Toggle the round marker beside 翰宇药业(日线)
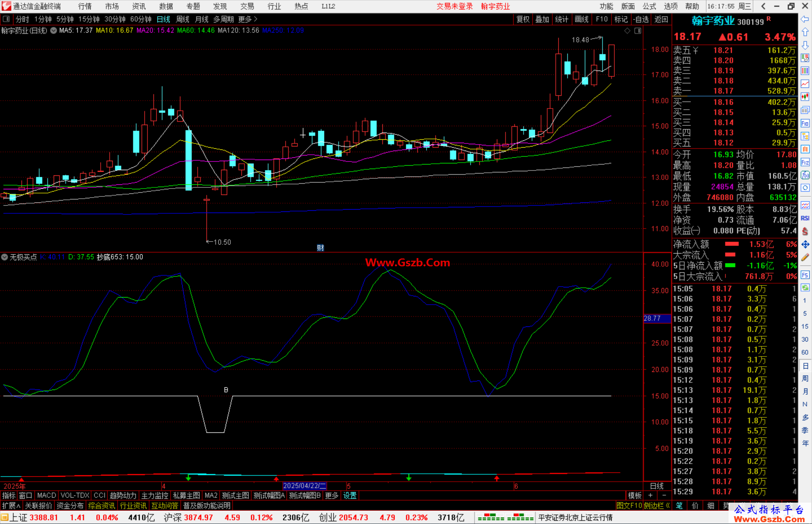Screen dimensions: 812x524 click(x=54, y=30)
